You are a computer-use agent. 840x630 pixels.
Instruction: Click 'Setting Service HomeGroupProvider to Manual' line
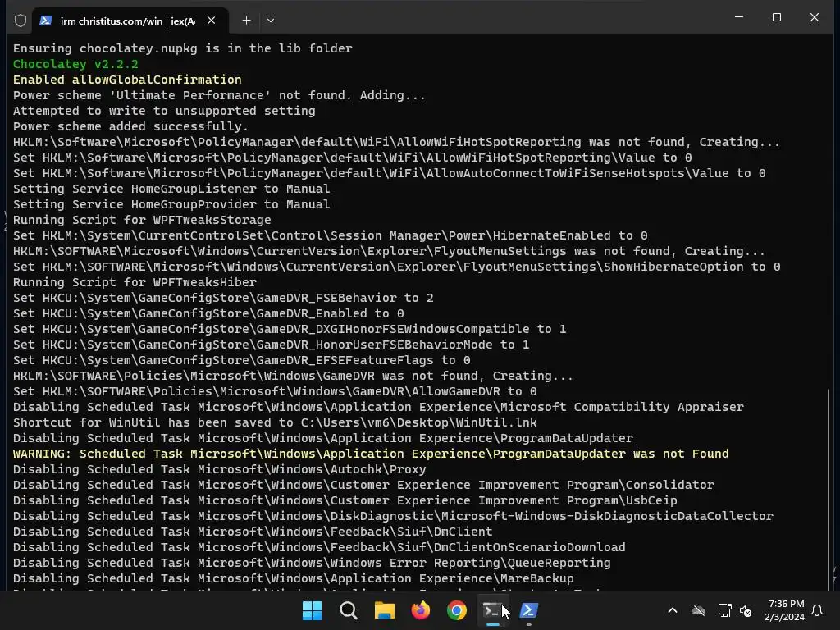coord(171,204)
